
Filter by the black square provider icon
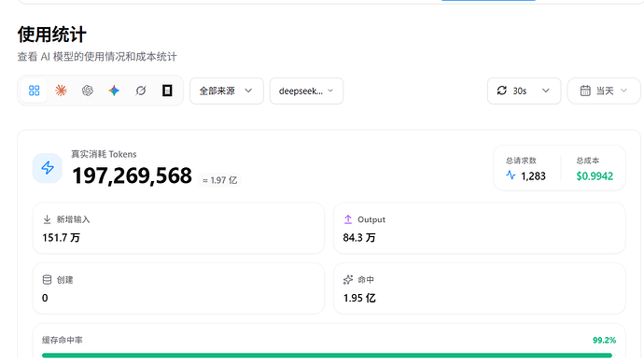coord(167,91)
